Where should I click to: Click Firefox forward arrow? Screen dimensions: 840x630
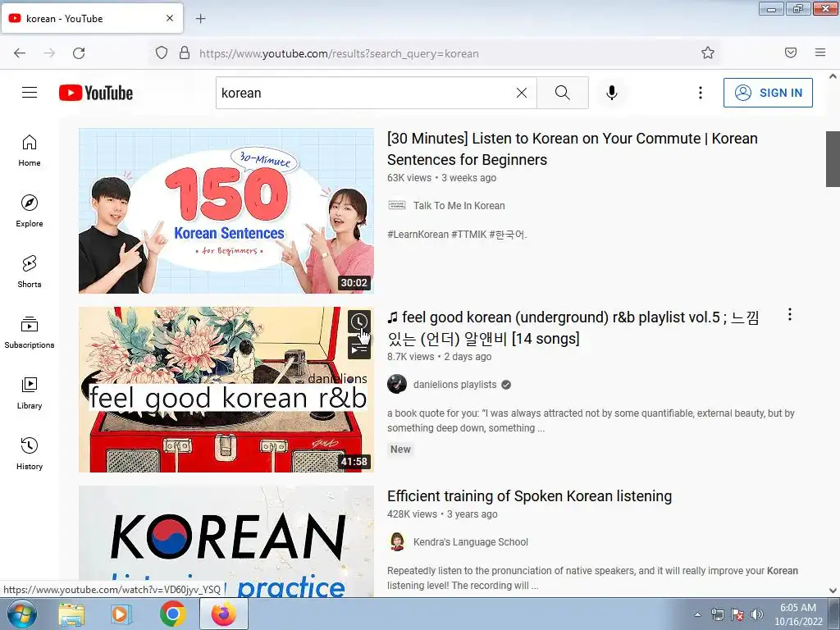pos(49,53)
